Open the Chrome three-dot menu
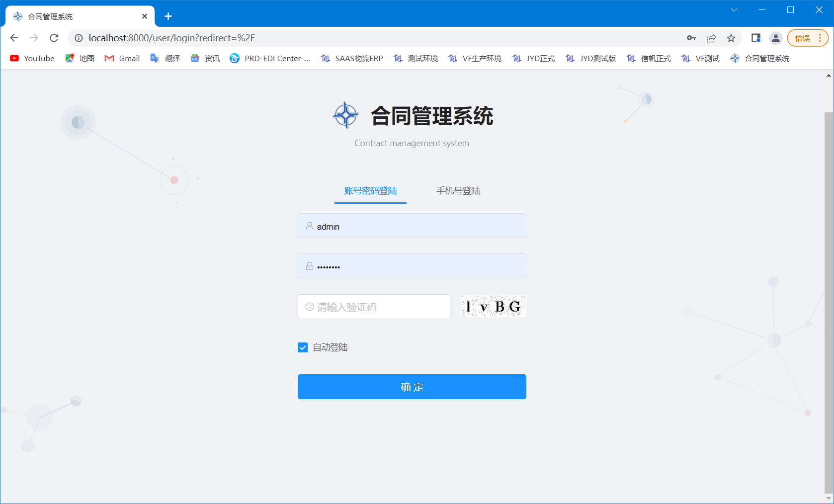Screen dimensions: 834x504 point(820,38)
